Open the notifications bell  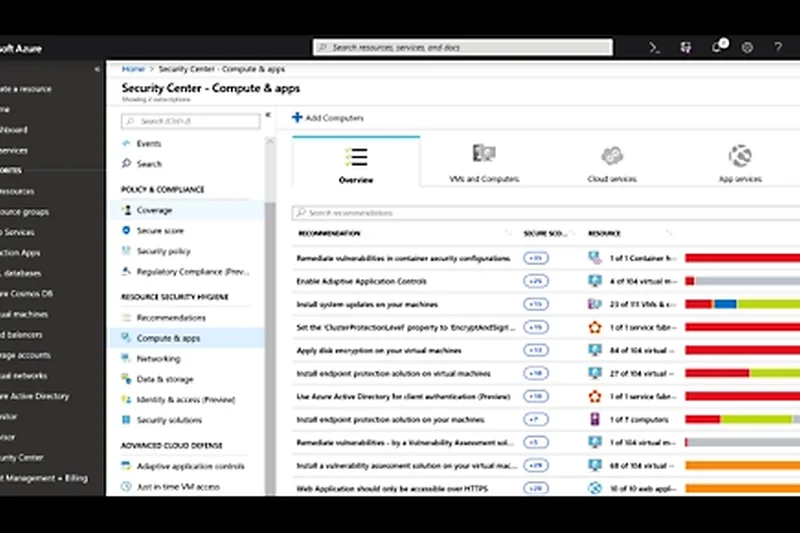(717, 47)
